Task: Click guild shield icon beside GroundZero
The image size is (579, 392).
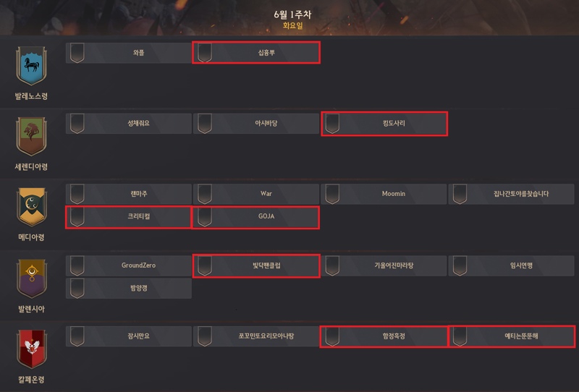Action: click(x=77, y=265)
